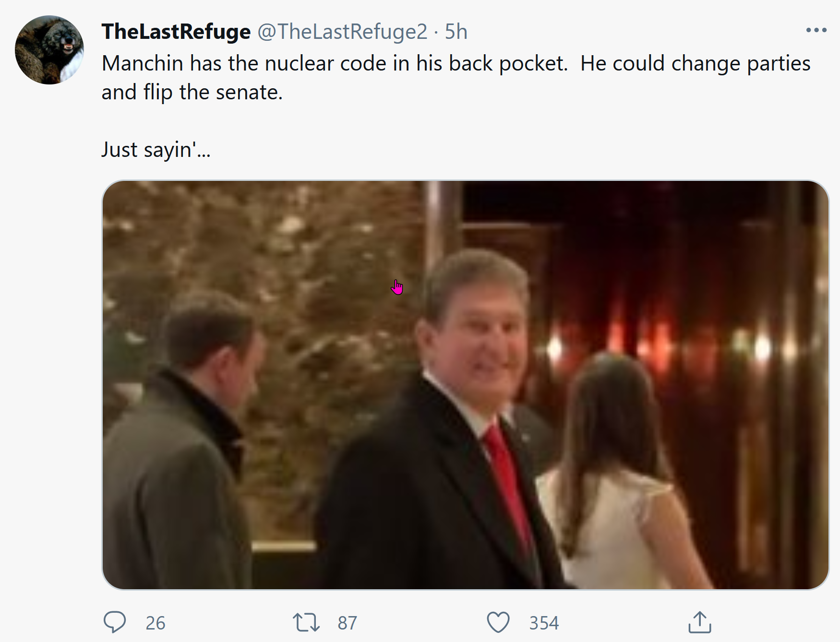
Task: Click the retweet count 87
Action: pos(348,623)
